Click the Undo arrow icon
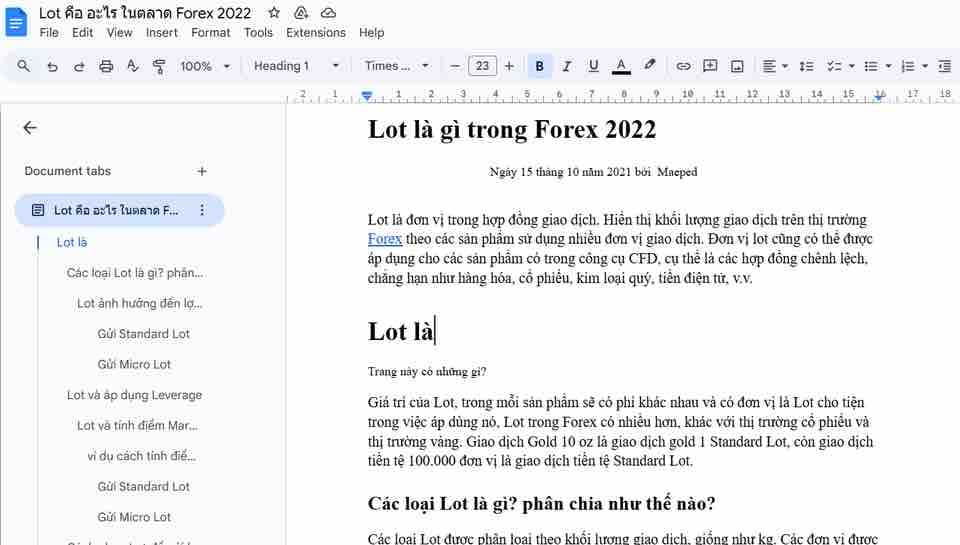The height and width of the screenshot is (545, 960). (52, 66)
